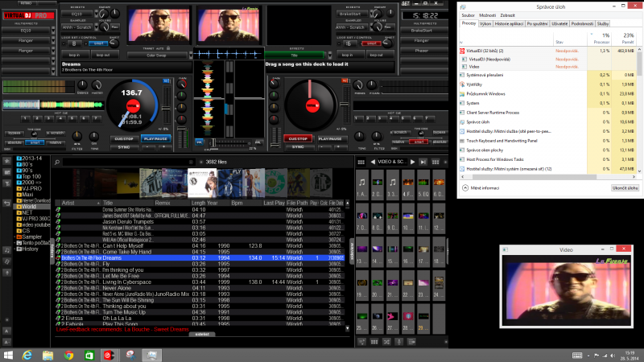Click microphone icon below sampler grid
Image resolution: width=644 pixels, height=362 pixels.
(x=398, y=341)
